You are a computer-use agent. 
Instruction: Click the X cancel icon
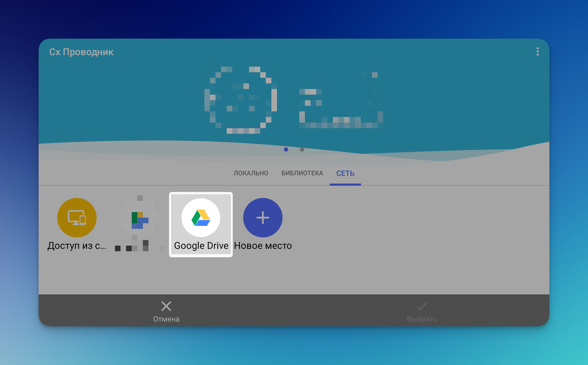click(166, 306)
